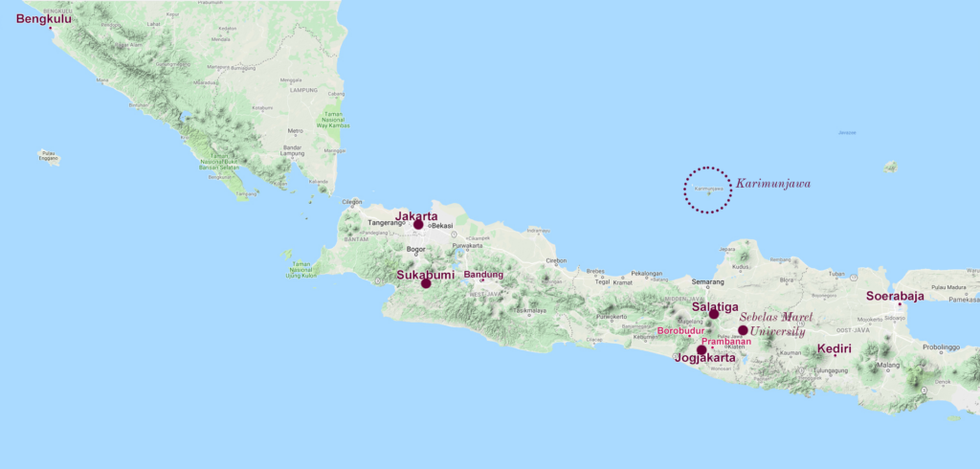
Task: Select the large Jogjakarta marker dot
Action: [x=702, y=350]
